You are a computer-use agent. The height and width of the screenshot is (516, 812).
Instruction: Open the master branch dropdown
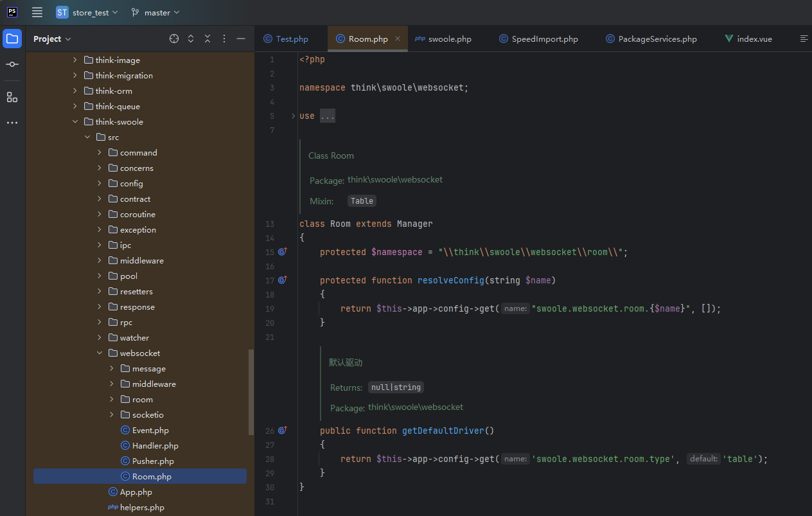coord(155,12)
